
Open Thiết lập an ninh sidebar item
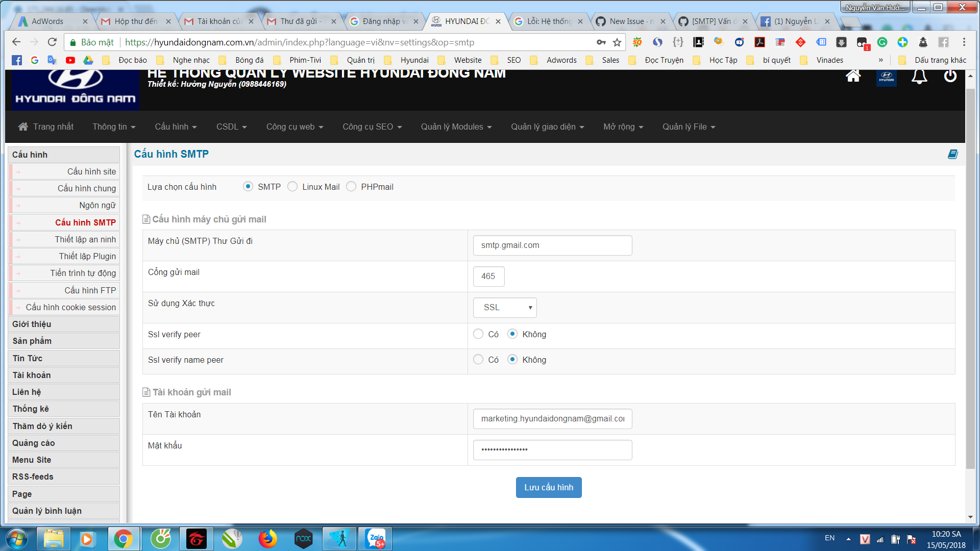pyautogui.click(x=85, y=240)
